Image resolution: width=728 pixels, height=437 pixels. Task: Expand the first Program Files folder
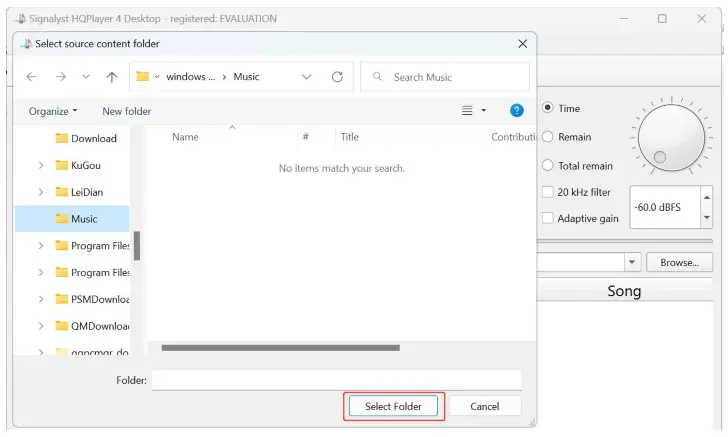click(40, 246)
